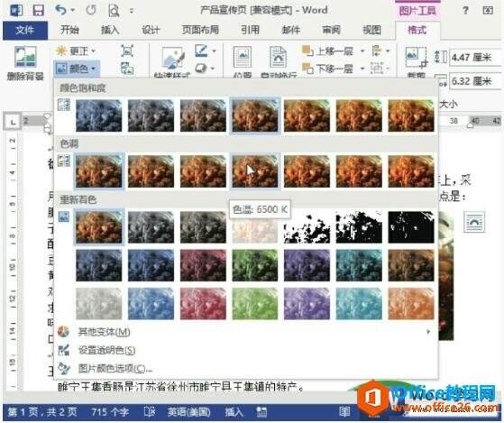504x423 pixels.
Task: Click the 删除背景 (Remove Background) icon
Action: pyautogui.click(x=25, y=57)
